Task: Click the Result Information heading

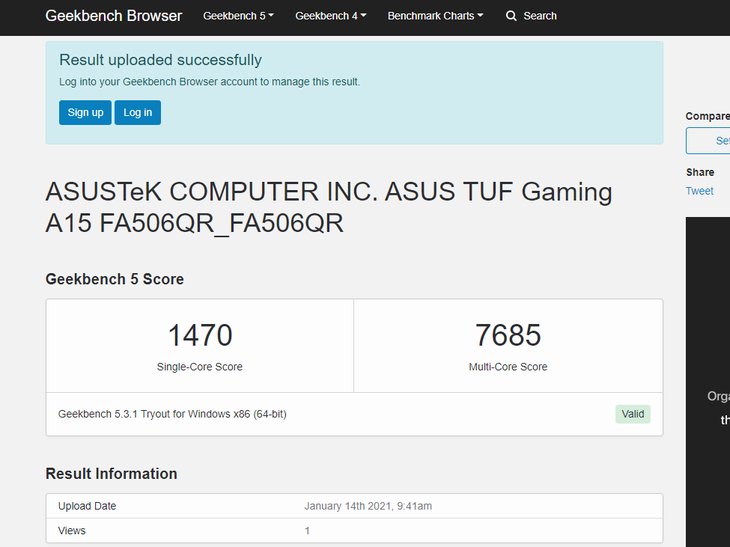Action: click(x=111, y=474)
